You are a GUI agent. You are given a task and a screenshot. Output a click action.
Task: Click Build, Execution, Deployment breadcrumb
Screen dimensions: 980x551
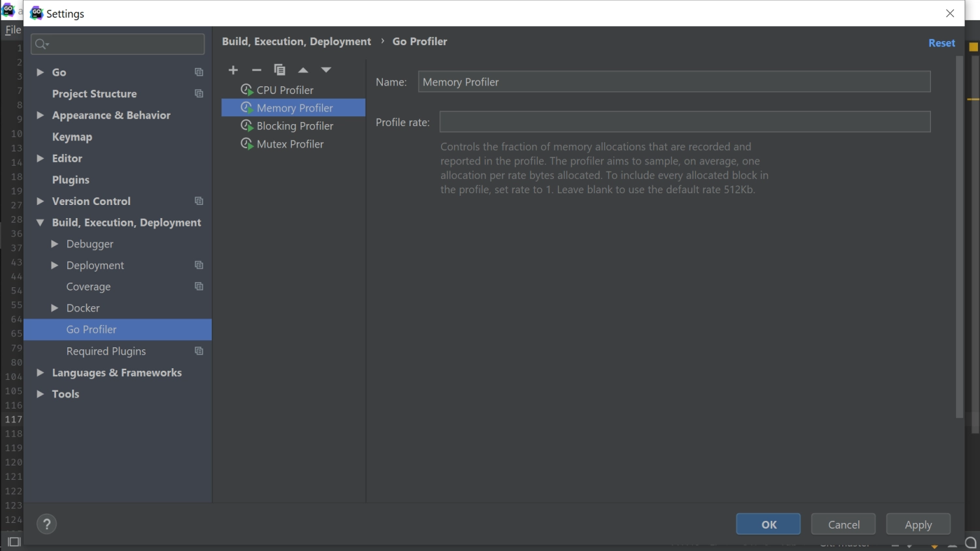[297, 41]
